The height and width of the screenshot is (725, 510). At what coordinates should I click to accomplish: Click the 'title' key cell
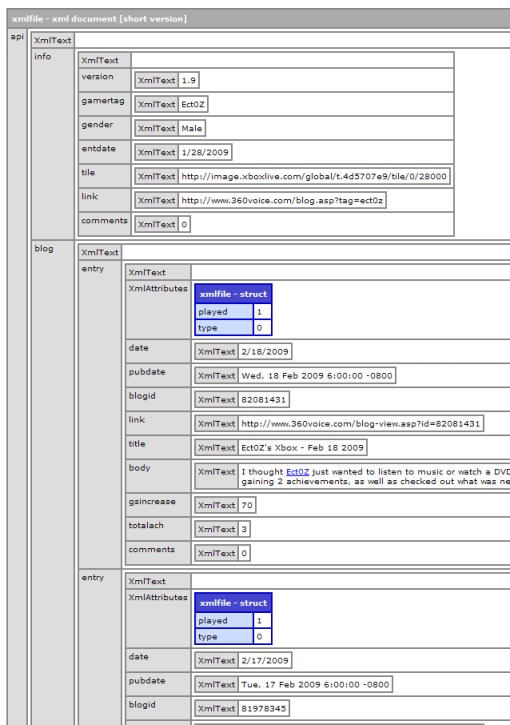coord(158,448)
